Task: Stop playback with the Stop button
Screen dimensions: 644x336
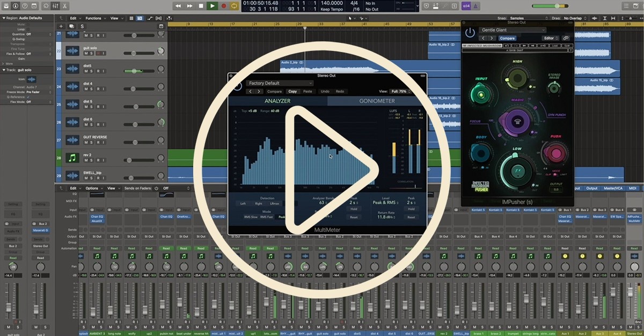Action: 201,6
